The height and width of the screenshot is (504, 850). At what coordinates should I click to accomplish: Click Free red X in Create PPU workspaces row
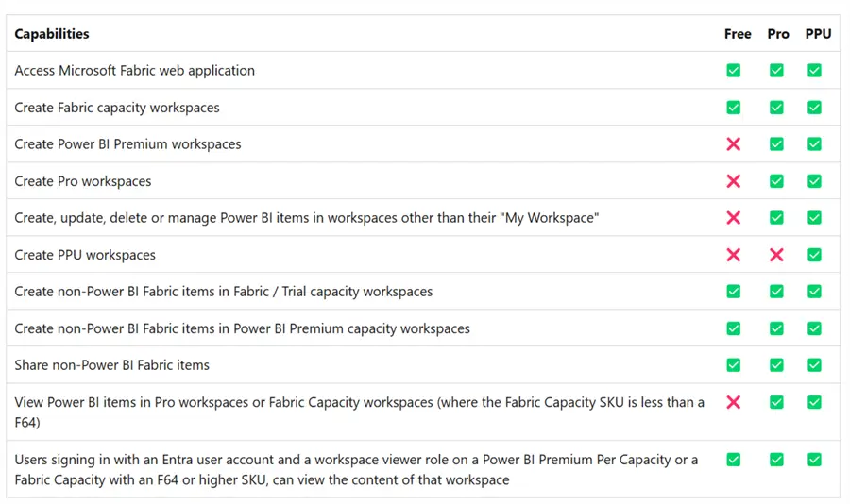point(733,255)
